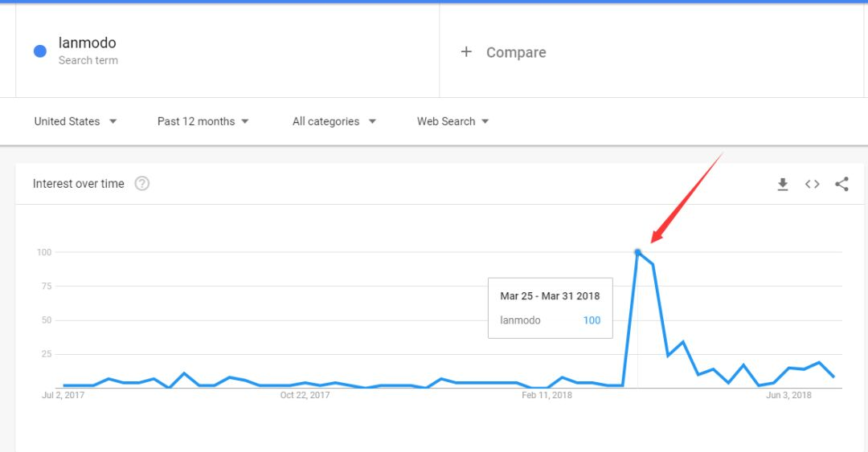Image resolution: width=868 pixels, height=452 pixels.
Task: Click the Interest over time heading
Action: pos(79,184)
